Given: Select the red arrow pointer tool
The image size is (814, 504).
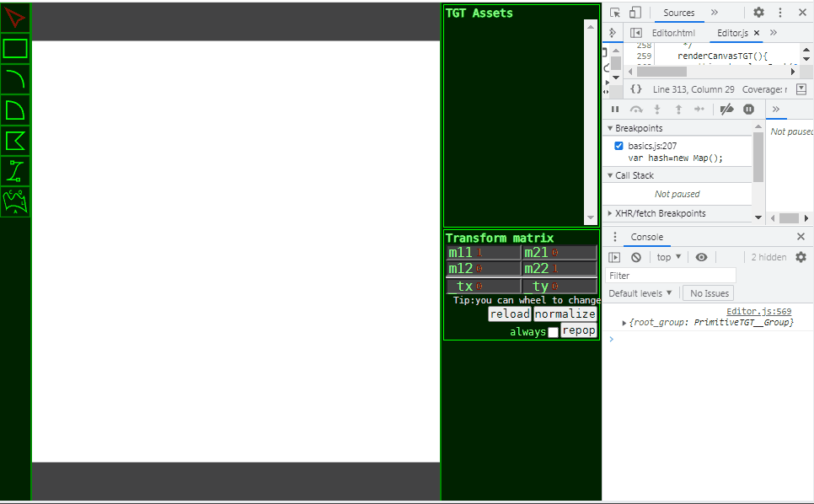Looking at the screenshot, I should click(x=15, y=19).
